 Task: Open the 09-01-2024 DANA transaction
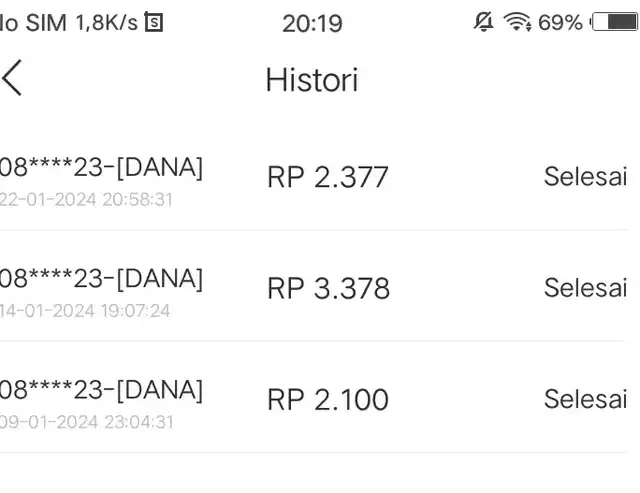coord(102,389)
